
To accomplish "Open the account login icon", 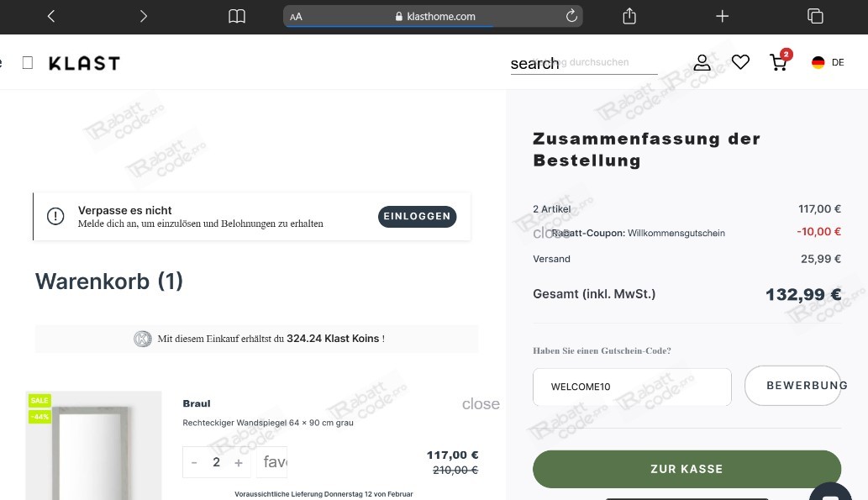I will pos(702,61).
